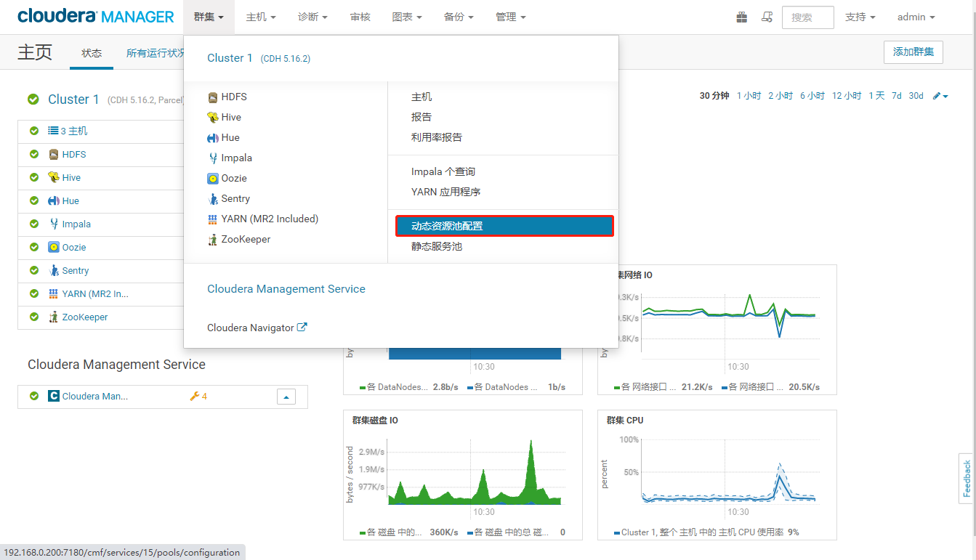Image resolution: width=976 pixels, height=560 pixels.
Task: Click the Sentry icon in the cluster service list
Action: (x=54, y=271)
